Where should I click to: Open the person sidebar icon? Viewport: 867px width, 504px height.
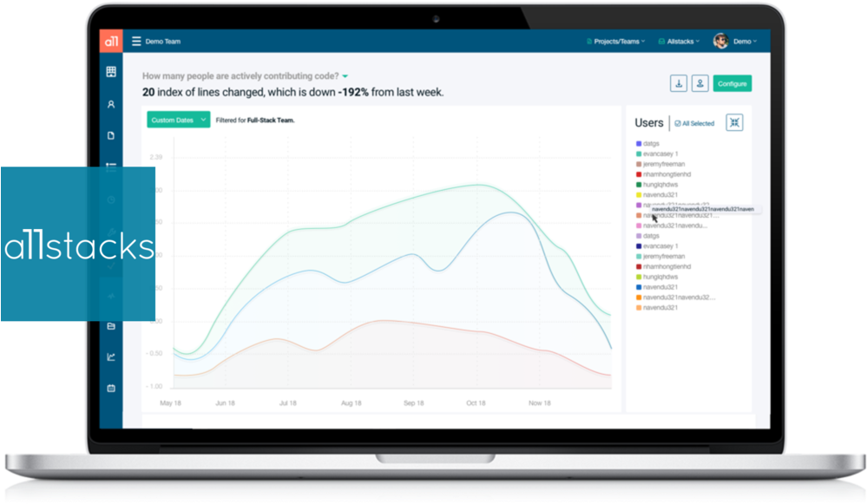click(x=111, y=104)
